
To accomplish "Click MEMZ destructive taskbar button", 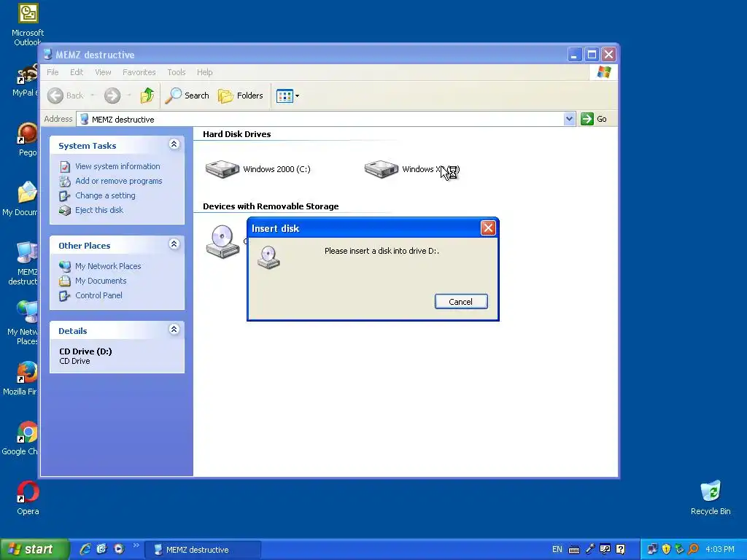I will click(203, 550).
